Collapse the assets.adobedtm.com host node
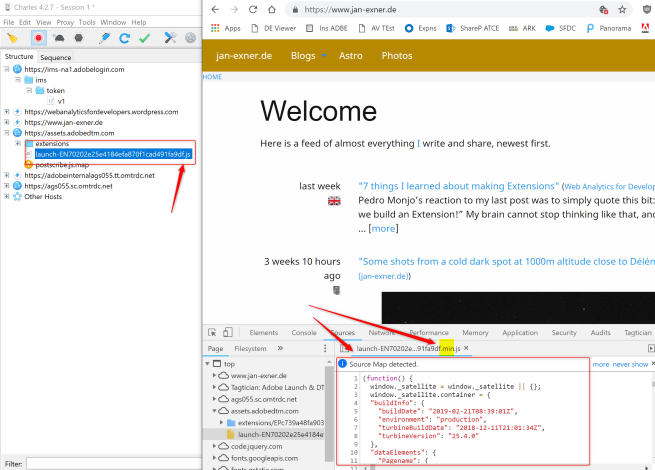Screen dimensions: 655x470 pos(6,133)
